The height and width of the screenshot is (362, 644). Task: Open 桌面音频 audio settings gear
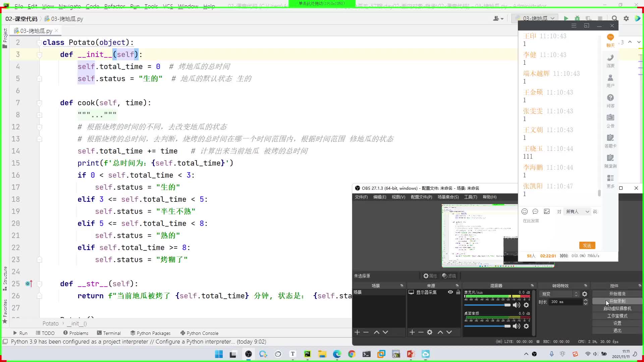tap(526, 326)
